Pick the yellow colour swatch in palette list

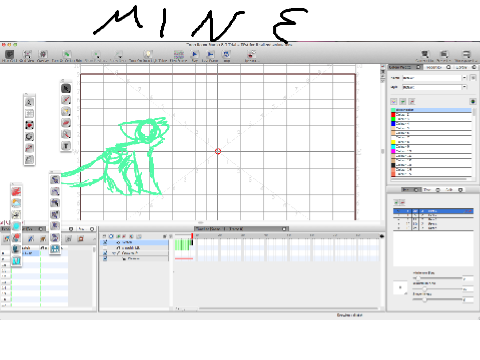(x=393, y=142)
